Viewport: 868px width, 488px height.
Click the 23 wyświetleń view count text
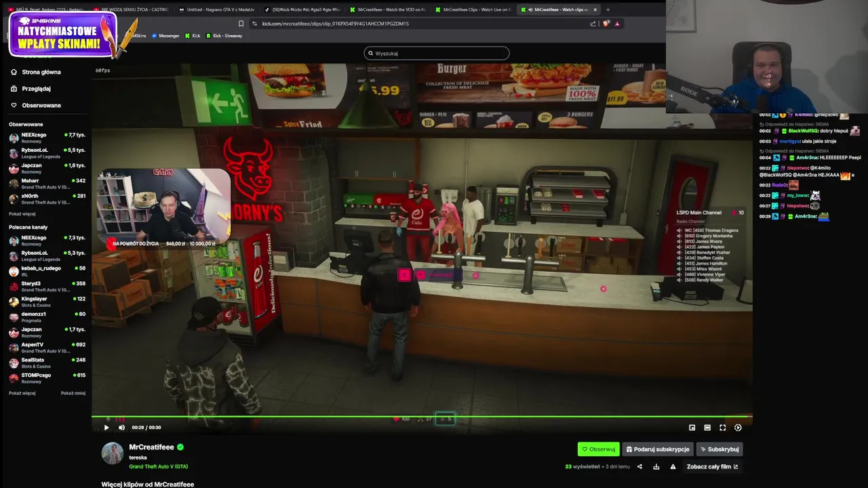click(x=583, y=466)
